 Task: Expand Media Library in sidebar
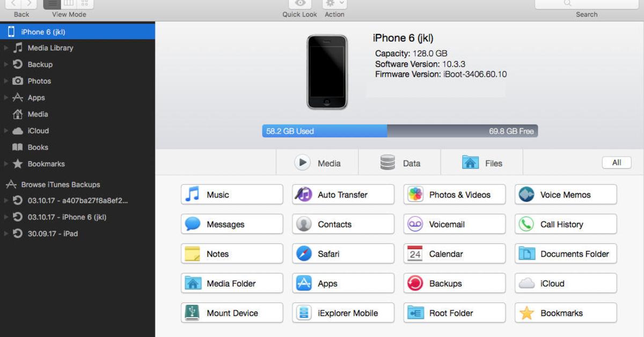(6, 48)
